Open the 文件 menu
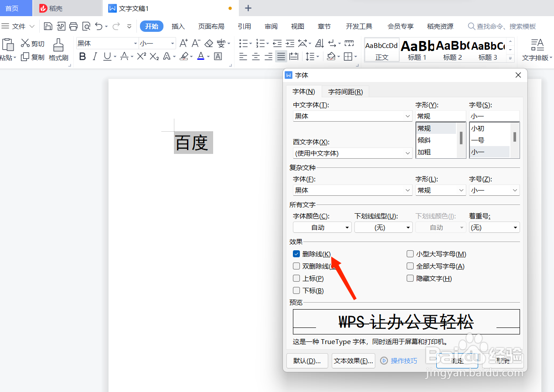Screen dimensions: 554x392 click(x=18, y=26)
